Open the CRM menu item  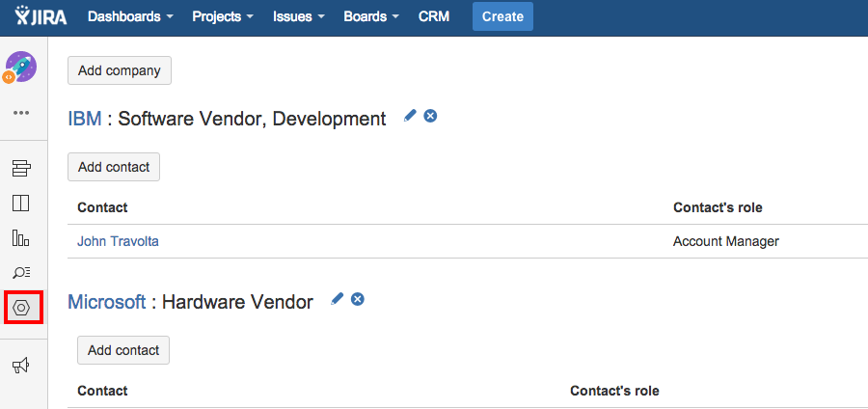pyautogui.click(x=434, y=16)
